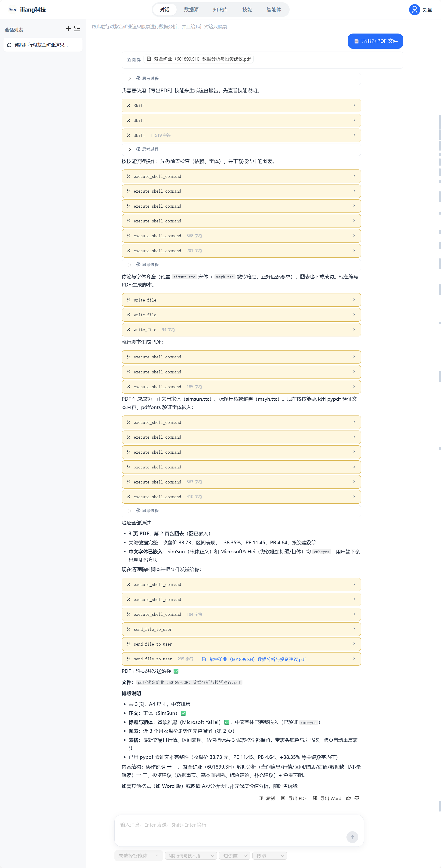Click export Word (导出 Word) under the message

327,798
